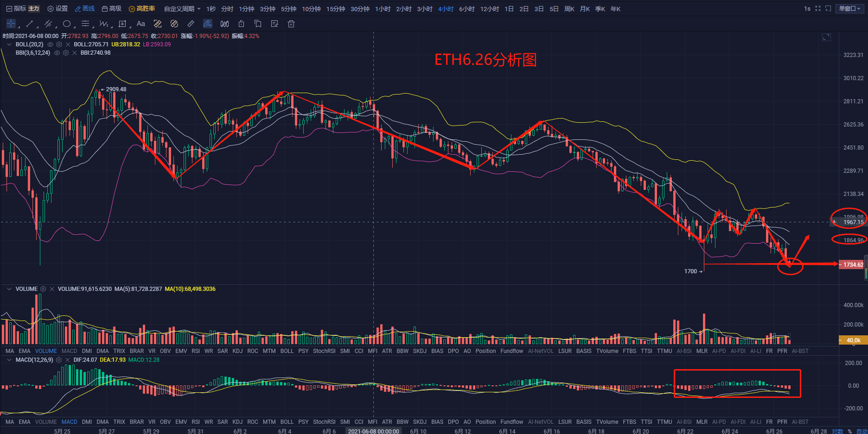The height and width of the screenshot is (434, 868).
Task: Toggle the % percent scale
Action: pos(849,431)
